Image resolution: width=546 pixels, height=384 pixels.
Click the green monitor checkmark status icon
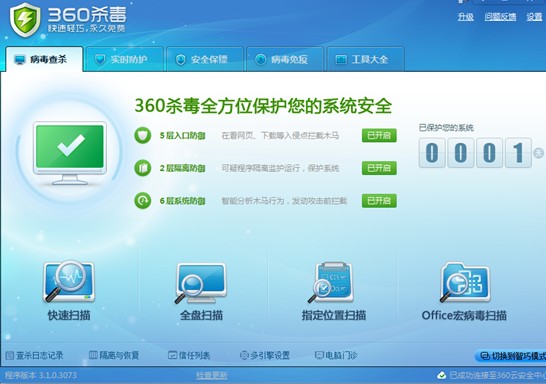pos(70,152)
